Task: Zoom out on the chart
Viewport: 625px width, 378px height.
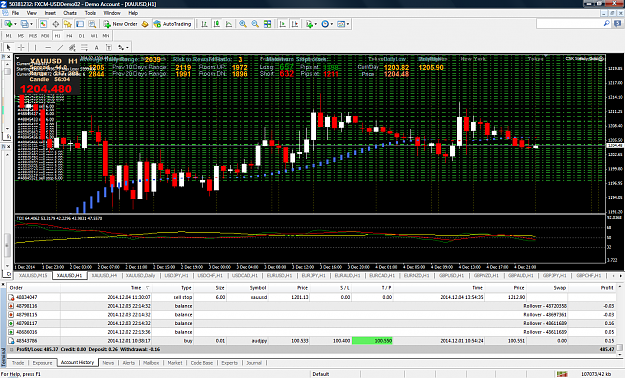Action: coord(255,24)
